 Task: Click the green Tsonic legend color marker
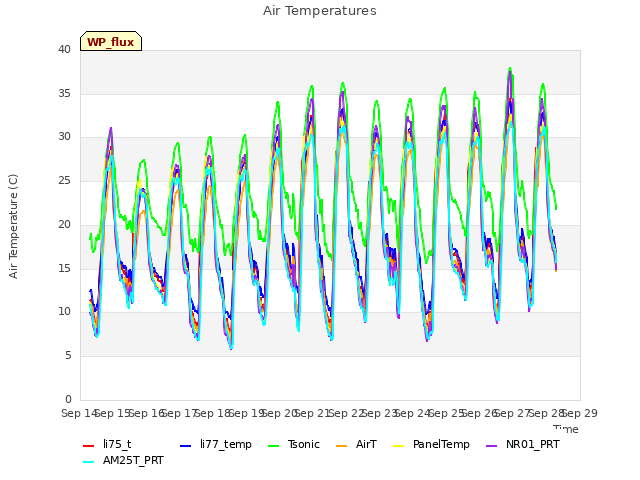(273, 446)
